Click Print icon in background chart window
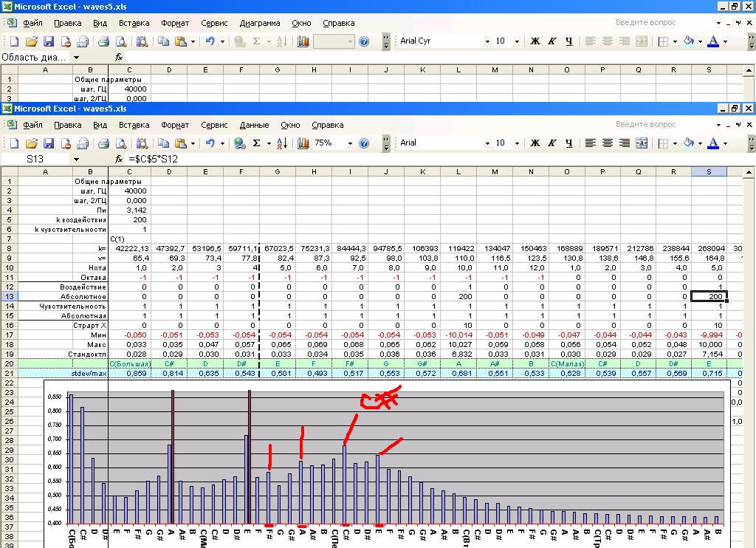This screenshot has width=756, height=548. tap(103, 41)
